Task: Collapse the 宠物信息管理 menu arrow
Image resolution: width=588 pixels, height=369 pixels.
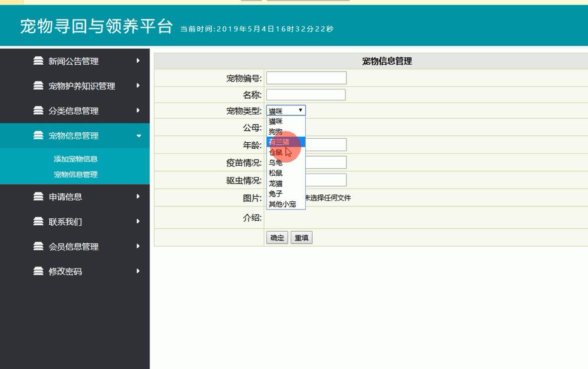Action: coord(139,136)
